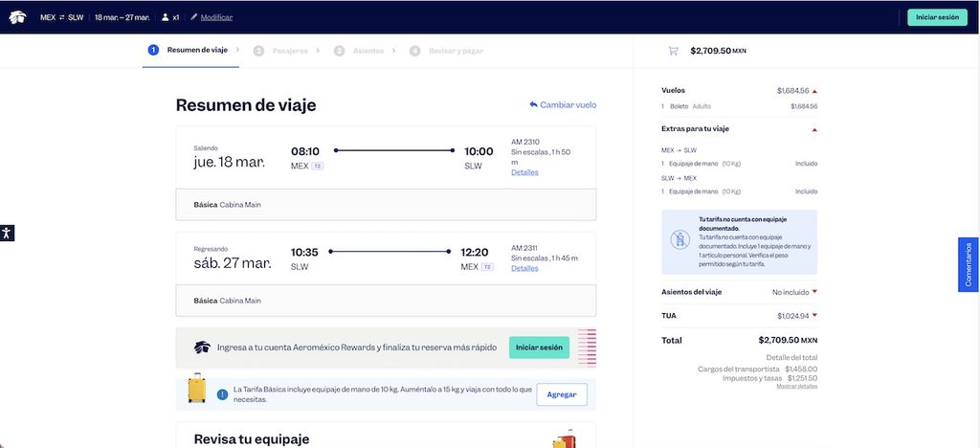
Task: Collapse the Vuelos price section
Action: 814,91
